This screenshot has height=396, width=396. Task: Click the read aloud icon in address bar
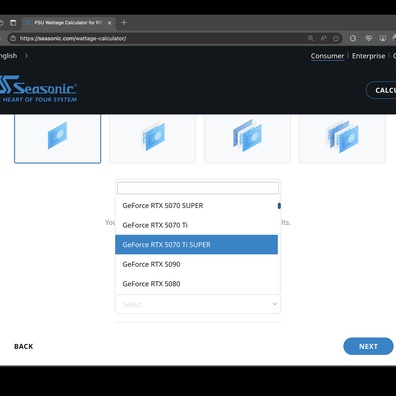point(323,38)
